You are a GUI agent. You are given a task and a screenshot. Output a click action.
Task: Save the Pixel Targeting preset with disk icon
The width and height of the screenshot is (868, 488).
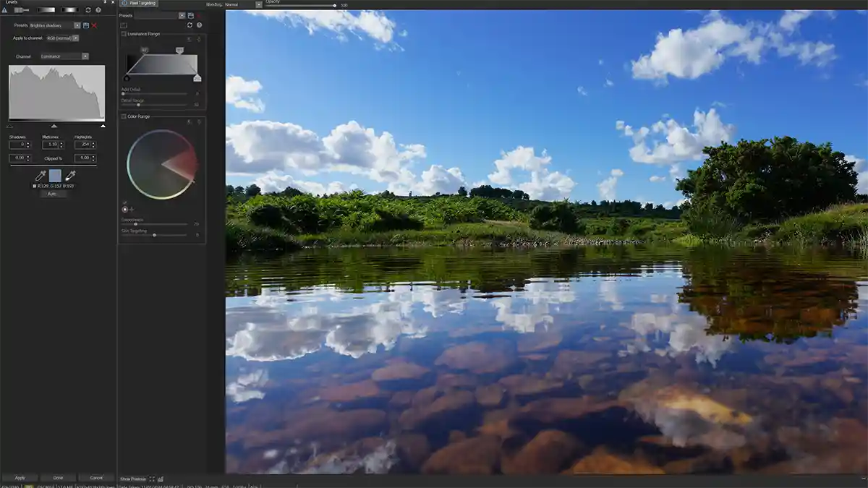coord(191,16)
